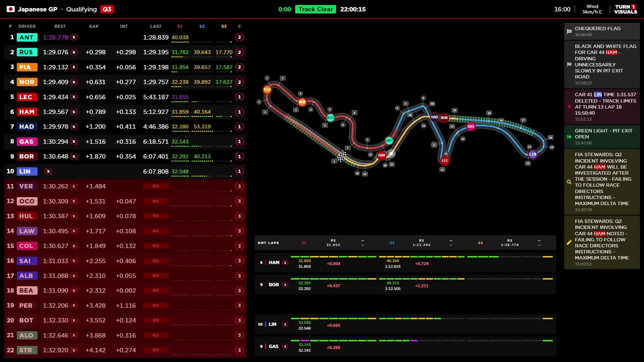The height and width of the screenshot is (362, 644).
Task: Click the GAS row lap progress bar in Hot Laps
Action: pyautogui.click(x=422, y=340)
